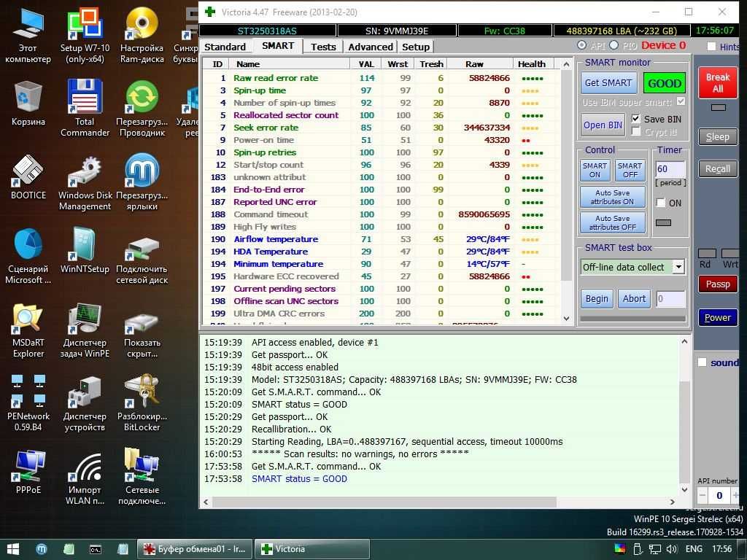Click the Get SMART button

pos(608,83)
